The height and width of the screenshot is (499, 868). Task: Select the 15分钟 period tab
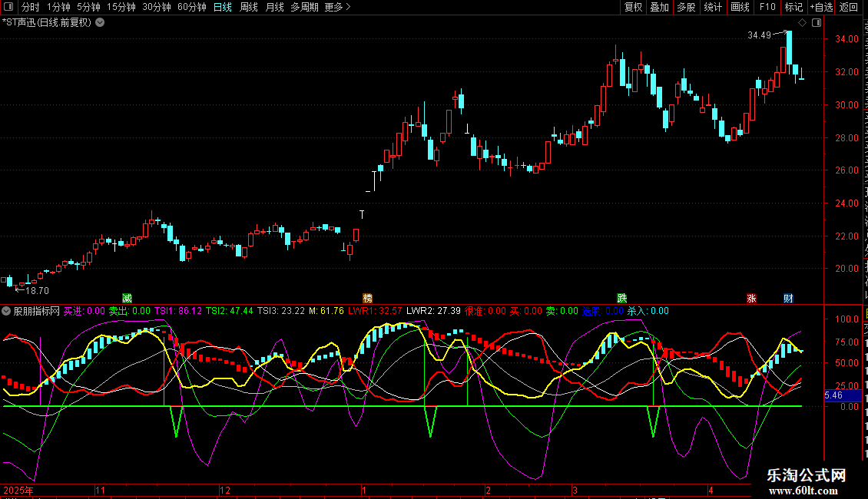tap(121, 7)
